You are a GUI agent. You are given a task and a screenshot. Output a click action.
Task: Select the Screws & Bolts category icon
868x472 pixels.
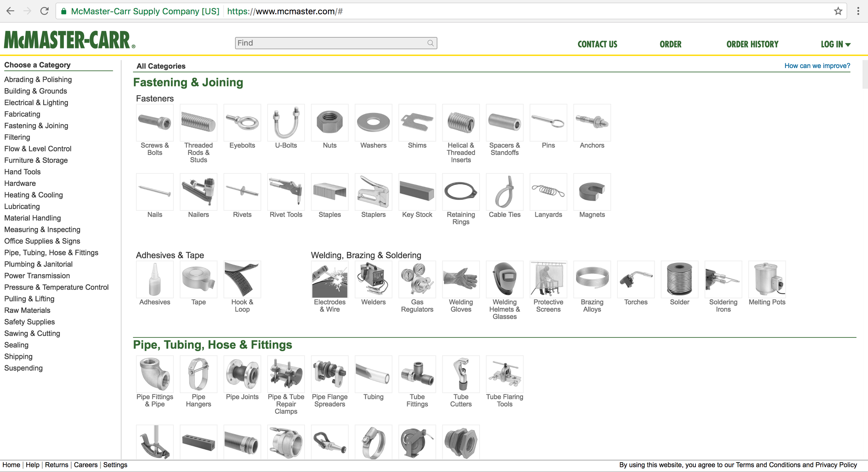(x=154, y=123)
